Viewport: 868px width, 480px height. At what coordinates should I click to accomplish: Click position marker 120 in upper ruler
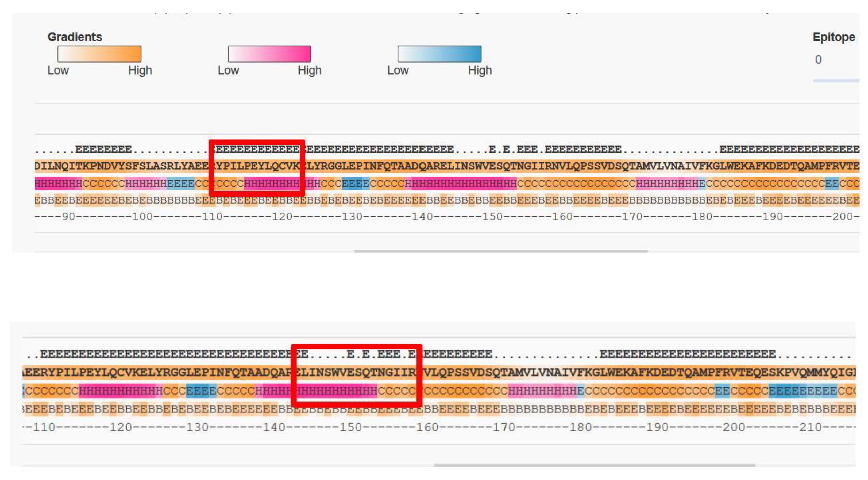tap(282, 216)
